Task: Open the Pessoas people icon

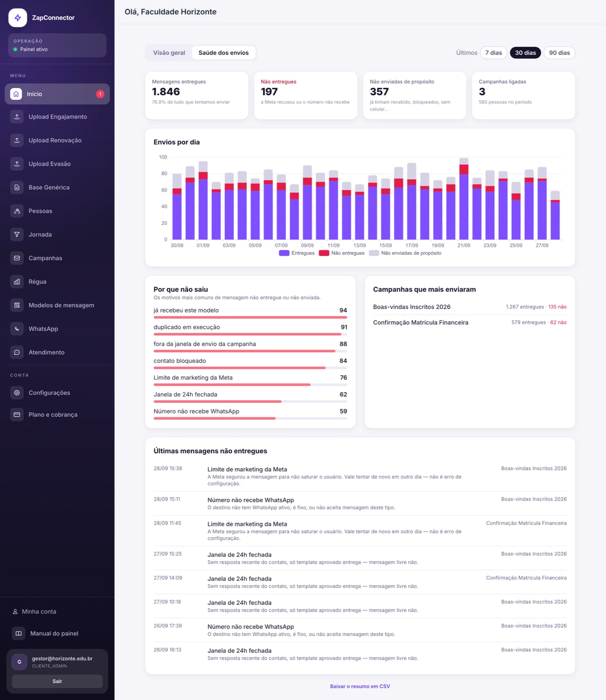Action: click(x=17, y=211)
